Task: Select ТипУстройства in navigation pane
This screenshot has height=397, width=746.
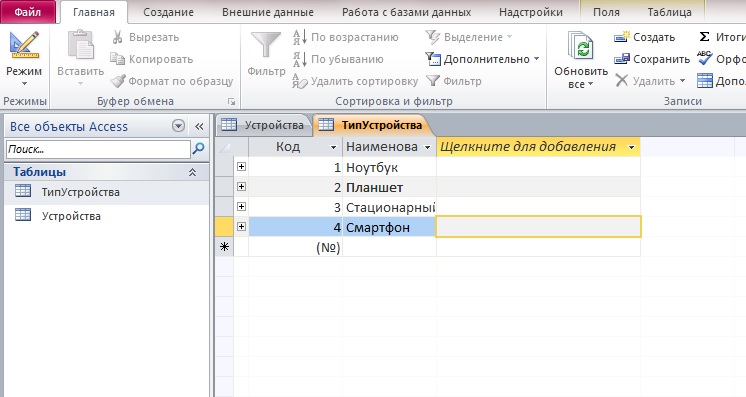Action: 107,192
